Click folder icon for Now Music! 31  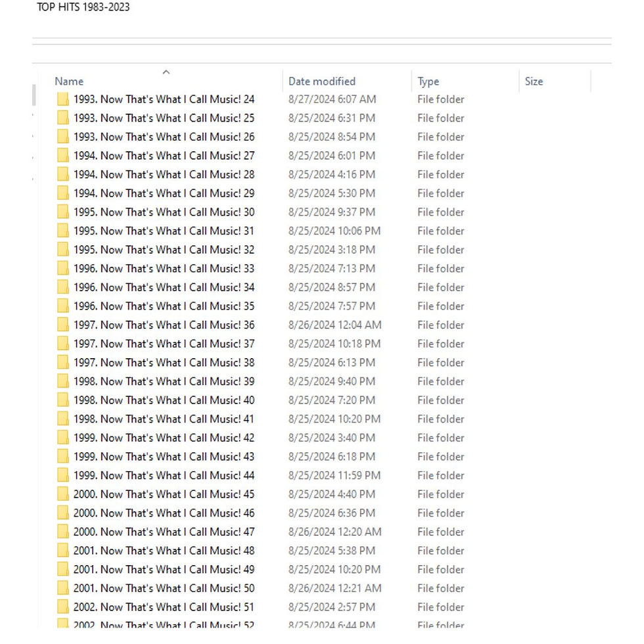[x=63, y=231]
